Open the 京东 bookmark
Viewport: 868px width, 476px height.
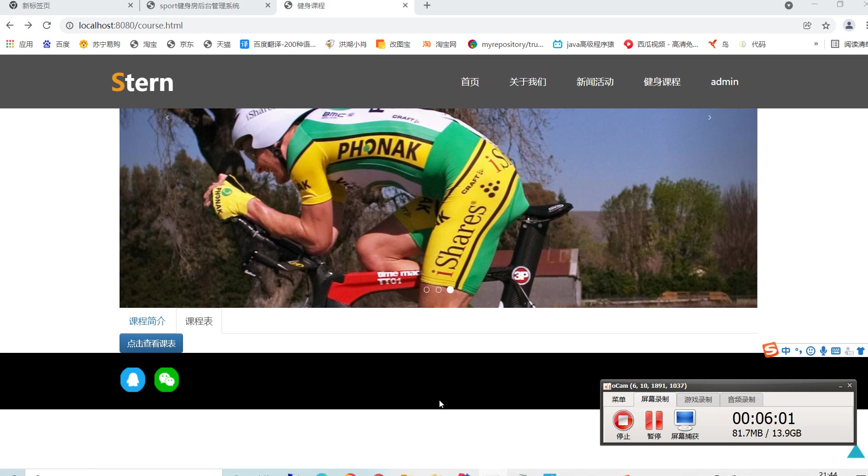(180, 44)
